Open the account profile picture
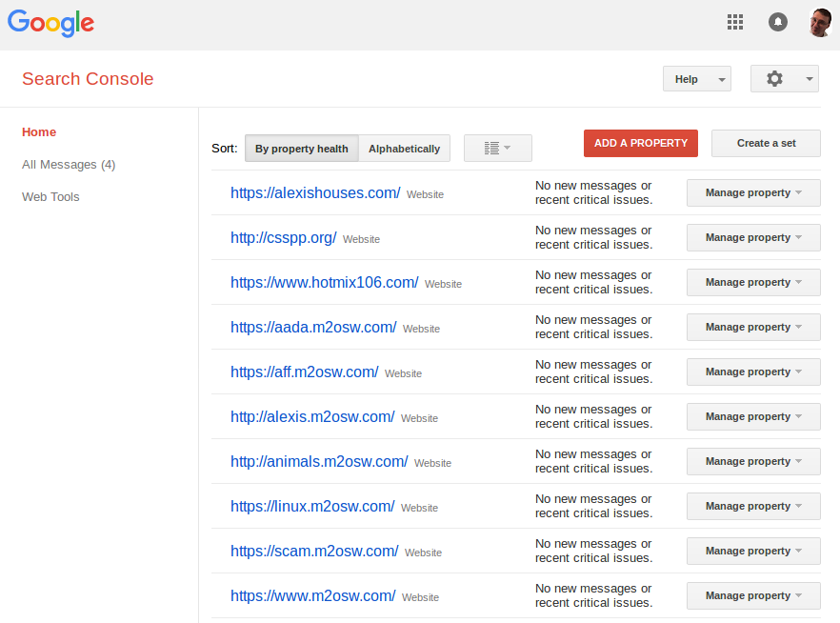Image resolution: width=840 pixels, height=623 pixels. click(820, 23)
